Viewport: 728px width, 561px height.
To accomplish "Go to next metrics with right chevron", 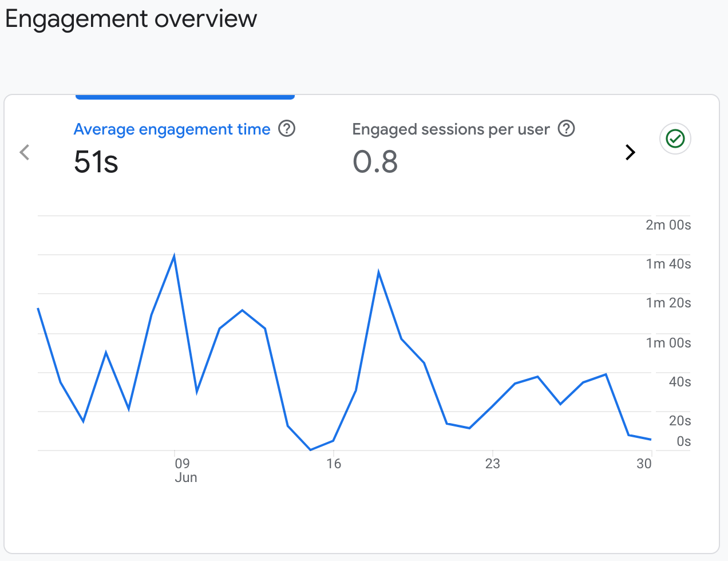I will click(x=630, y=152).
